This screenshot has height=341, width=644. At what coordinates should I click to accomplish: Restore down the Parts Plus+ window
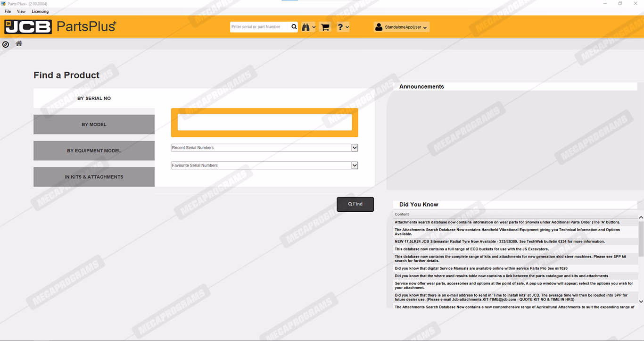coord(620,3)
